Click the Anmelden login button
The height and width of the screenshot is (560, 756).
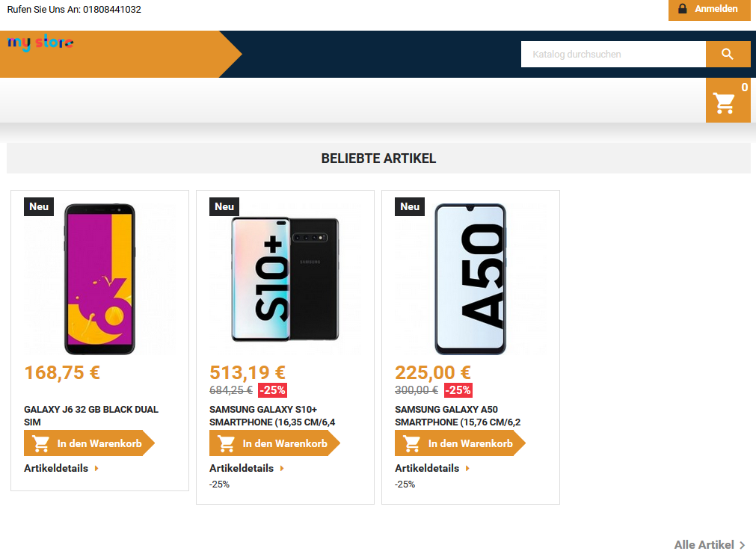[x=709, y=10]
